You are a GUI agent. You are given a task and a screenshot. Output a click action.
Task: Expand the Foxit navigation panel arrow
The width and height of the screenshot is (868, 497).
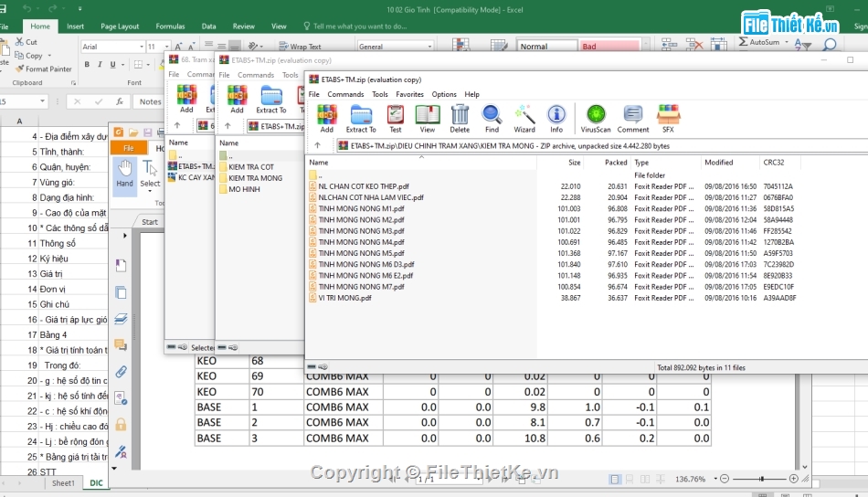[x=124, y=235]
